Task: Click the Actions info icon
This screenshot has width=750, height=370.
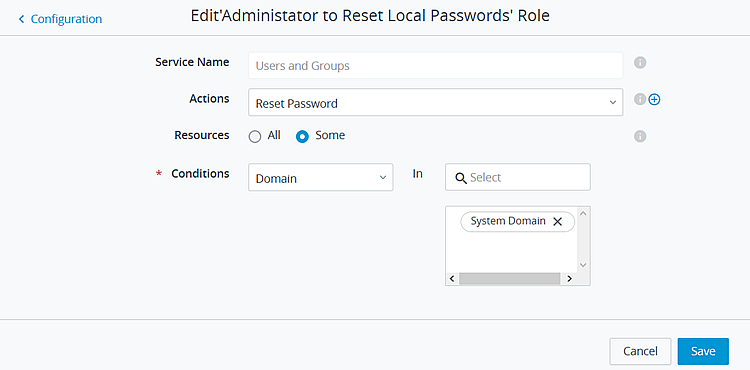Action: pos(640,99)
